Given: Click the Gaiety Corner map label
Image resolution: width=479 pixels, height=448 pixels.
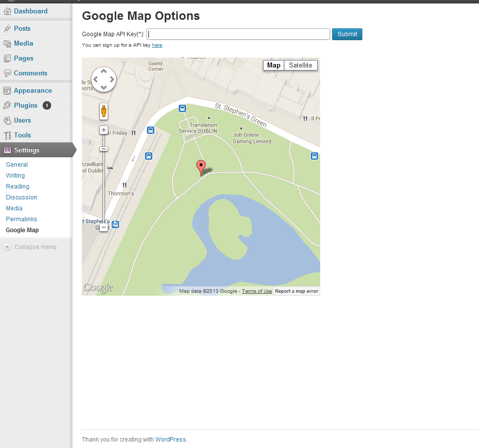Looking at the screenshot, I should pos(156,66).
